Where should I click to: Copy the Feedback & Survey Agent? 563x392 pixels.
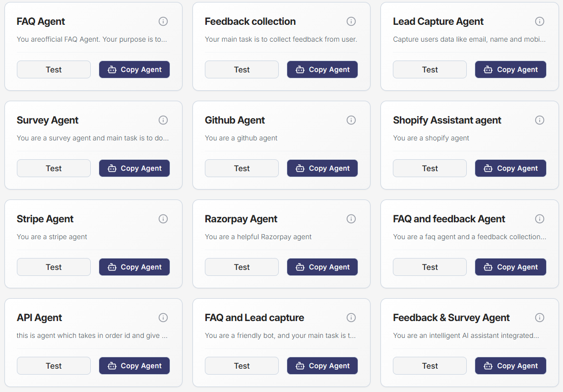click(x=510, y=366)
